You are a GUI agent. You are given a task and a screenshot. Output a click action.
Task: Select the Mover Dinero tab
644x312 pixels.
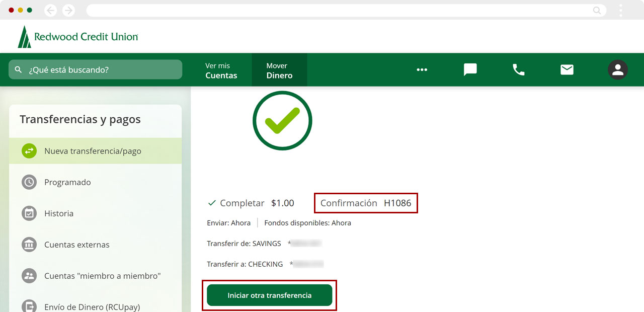click(279, 70)
